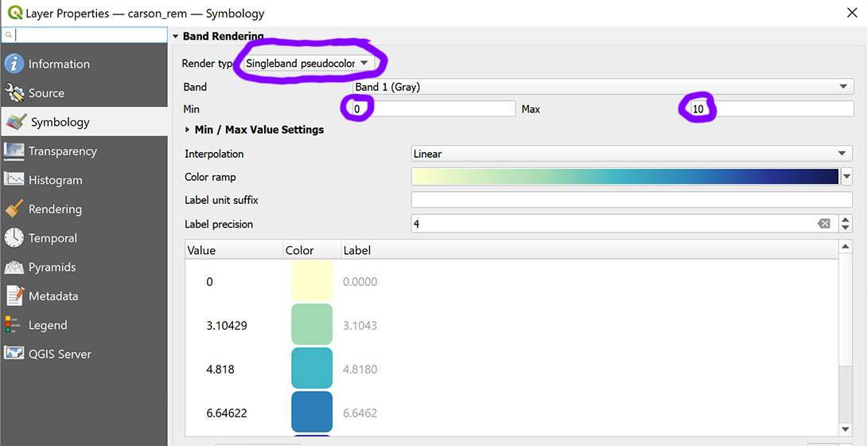The image size is (868, 446).
Task: Open the Temporal clock icon
Action: pyautogui.click(x=14, y=237)
